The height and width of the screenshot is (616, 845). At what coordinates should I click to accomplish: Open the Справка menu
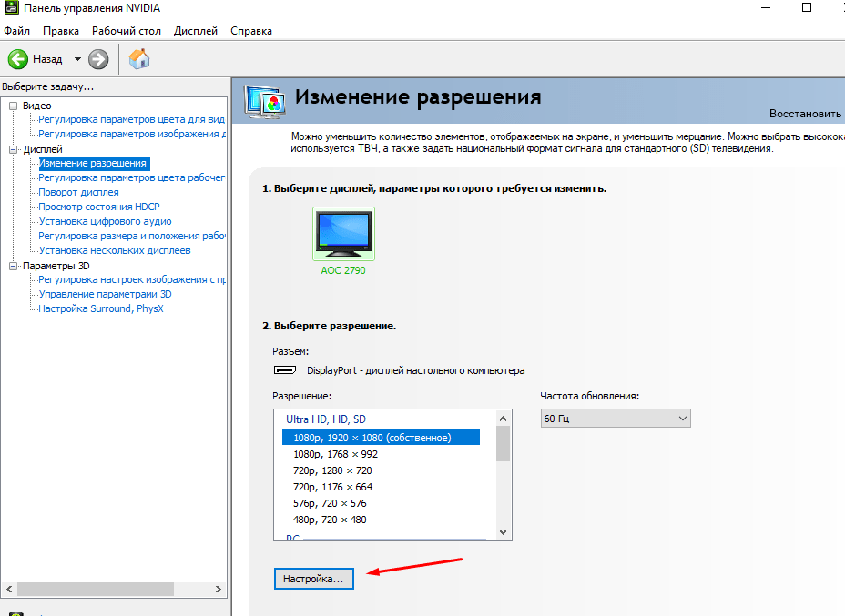click(x=251, y=31)
